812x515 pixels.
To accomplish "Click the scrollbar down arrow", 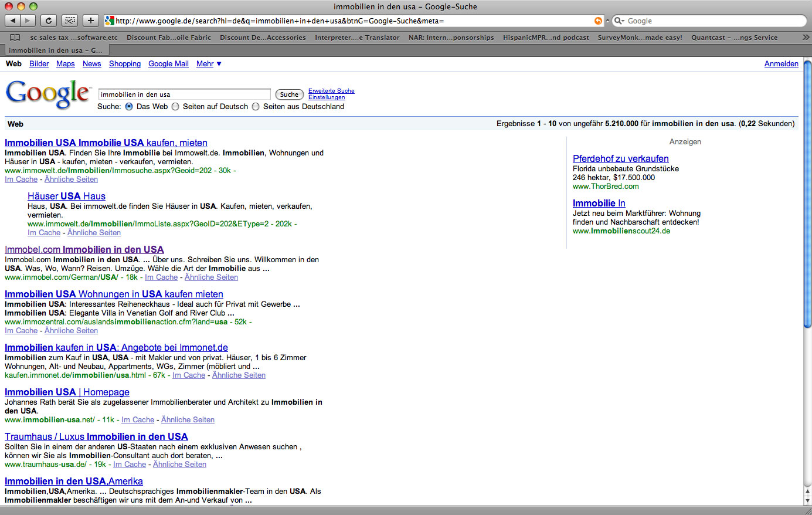I will (807, 500).
